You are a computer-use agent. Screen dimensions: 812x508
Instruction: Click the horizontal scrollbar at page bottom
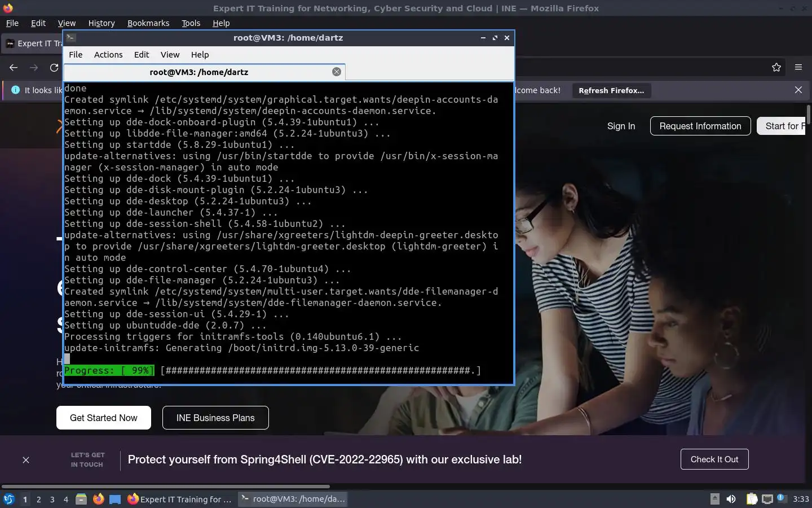(165, 486)
